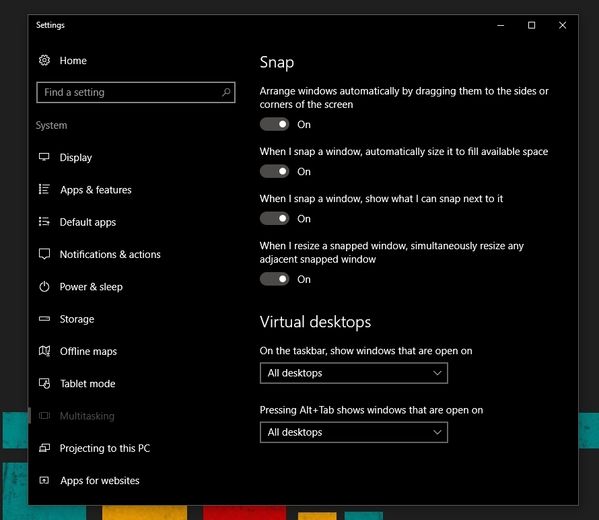
Task: Expand the Alt+Tab windows dropdown
Action: tap(354, 433)
